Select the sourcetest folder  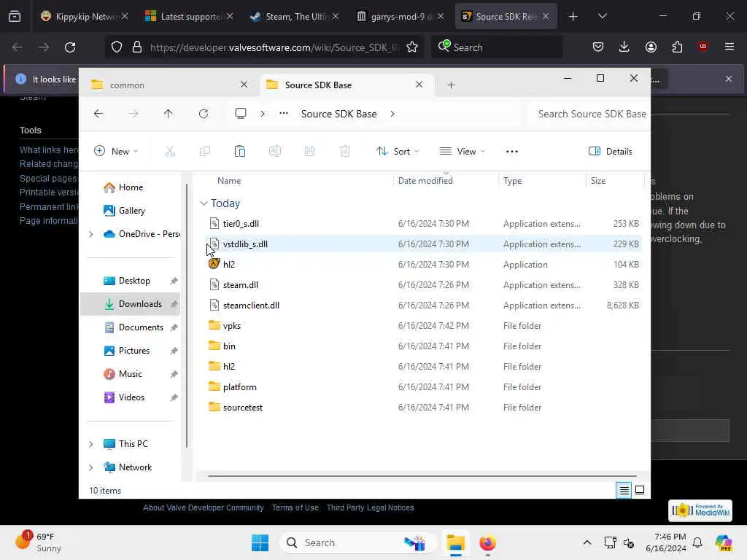pos(424,407)
